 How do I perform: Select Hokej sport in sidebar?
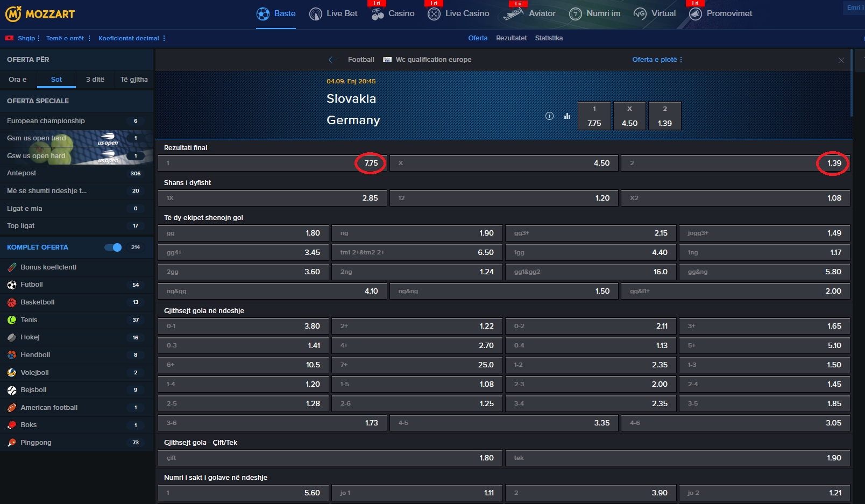(76, 337)
